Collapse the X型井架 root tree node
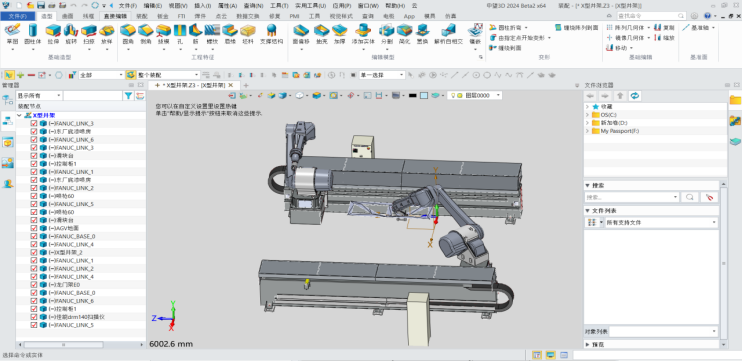Screen dimensions: 743x361 [x=19, y=115]
